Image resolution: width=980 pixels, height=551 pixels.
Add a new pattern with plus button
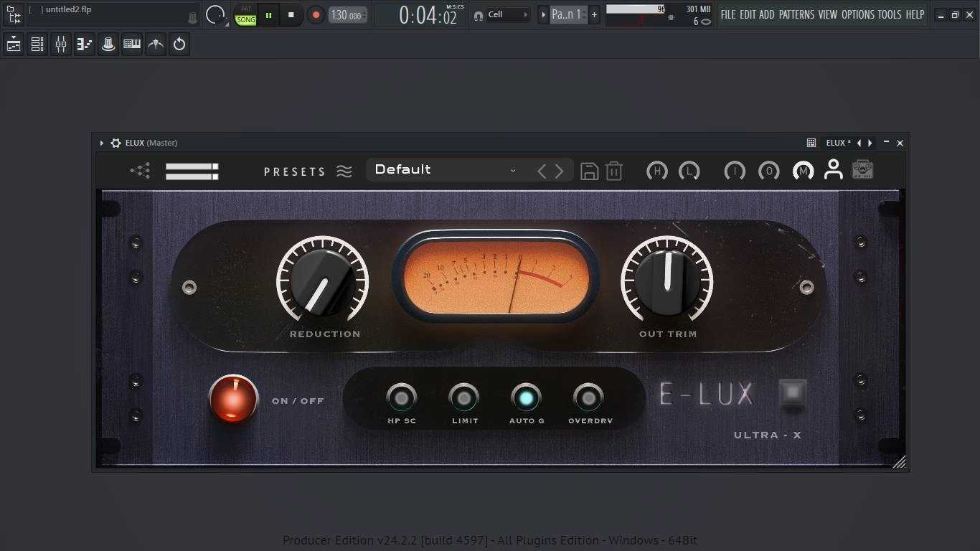tap(594, 14)
